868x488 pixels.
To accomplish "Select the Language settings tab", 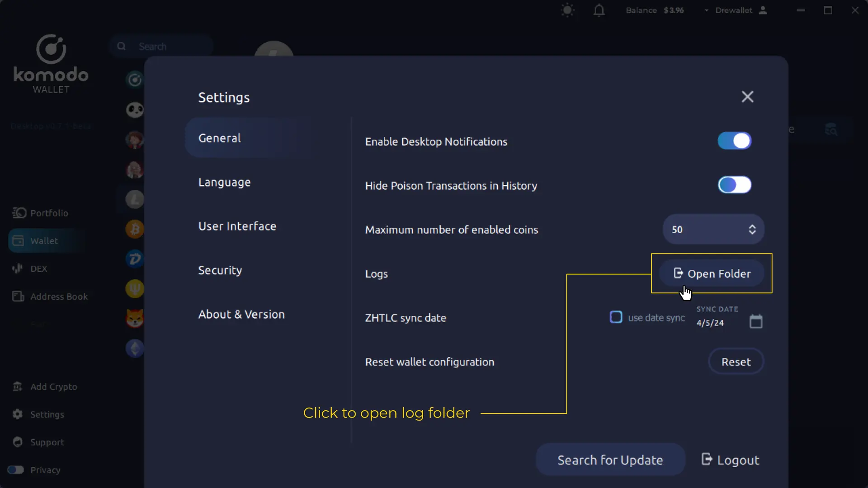I will 225,182.
